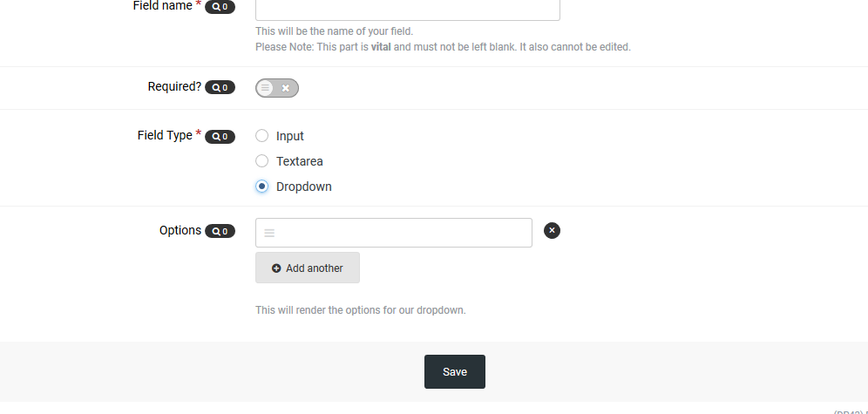Screen dimensions: 868x414
Task: Click the search badge beside Field Type
Action: point(220,137)
